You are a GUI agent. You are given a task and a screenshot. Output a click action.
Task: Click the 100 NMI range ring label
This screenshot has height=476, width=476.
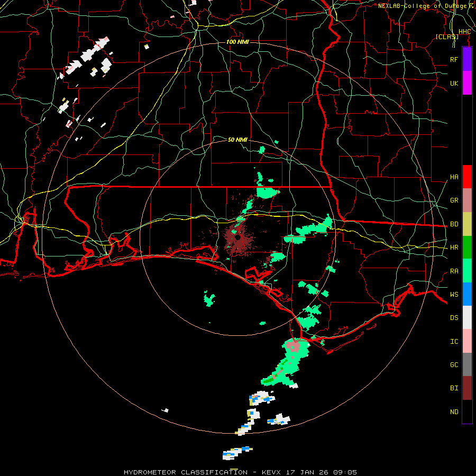[237, 42]
